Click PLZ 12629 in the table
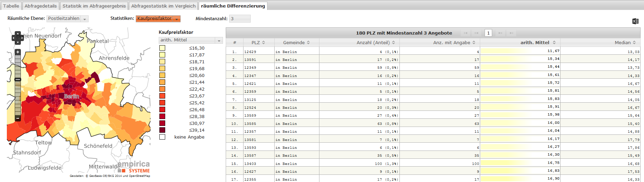 pos(250,52)
